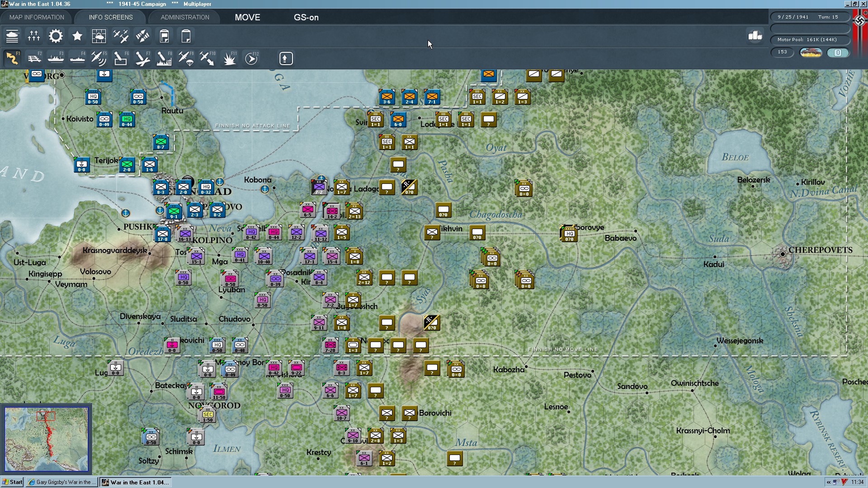Open the Map Information tab
Viewport: 868px width, 488px height.
(x=37, y=17)
